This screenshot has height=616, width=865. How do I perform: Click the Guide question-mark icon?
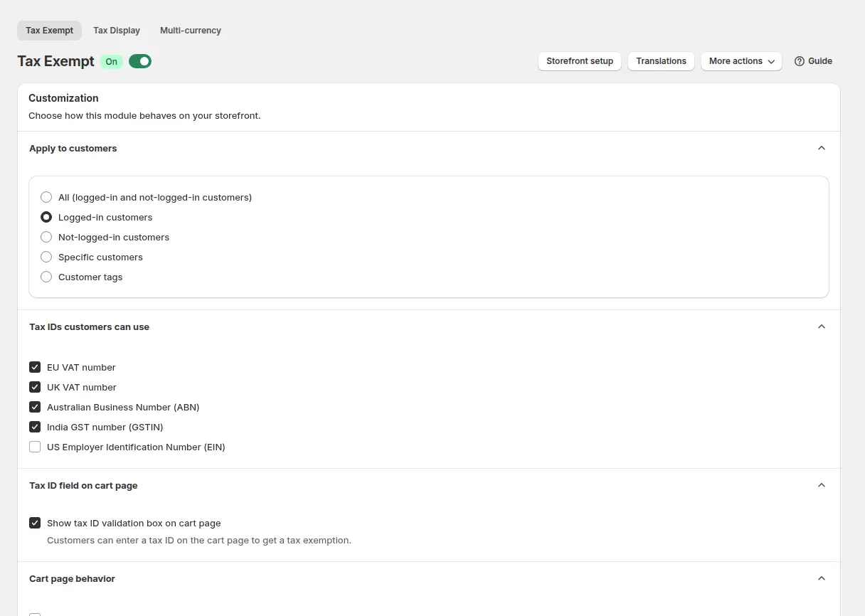(x=800, y=61)
